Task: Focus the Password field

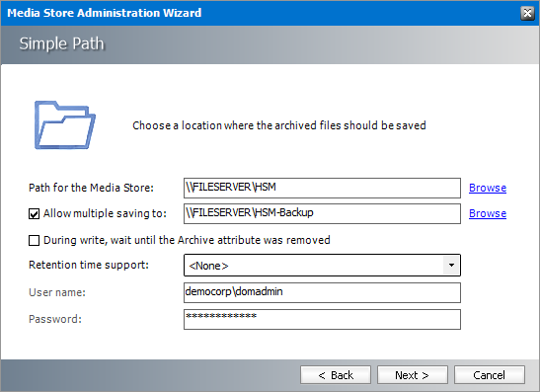Action: point(322,319)
